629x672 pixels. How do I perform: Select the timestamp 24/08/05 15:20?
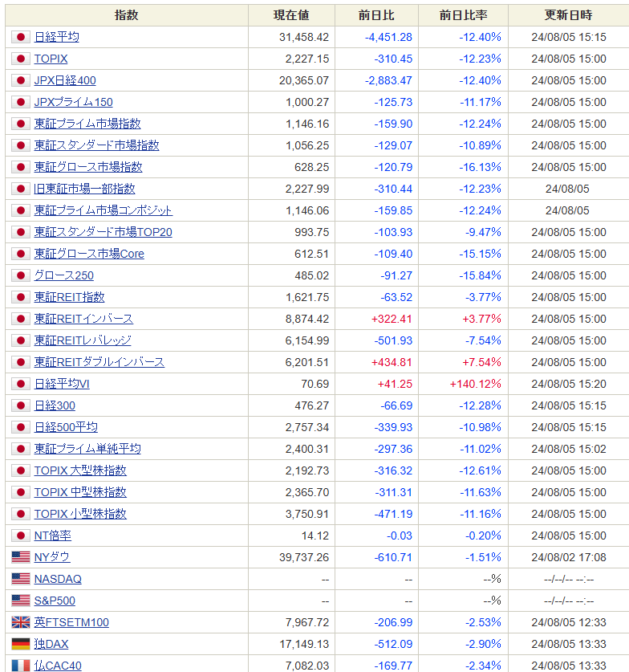[569, 384]
